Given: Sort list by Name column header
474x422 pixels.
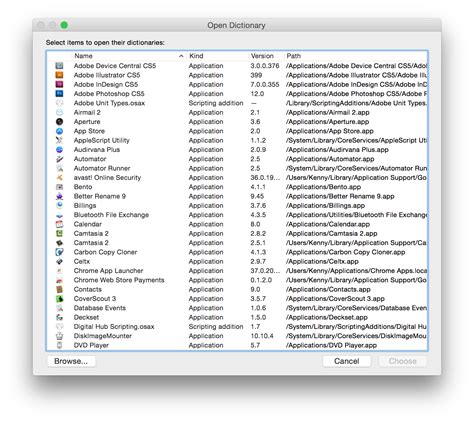Looking at the screenshot, I should (83, 56).
